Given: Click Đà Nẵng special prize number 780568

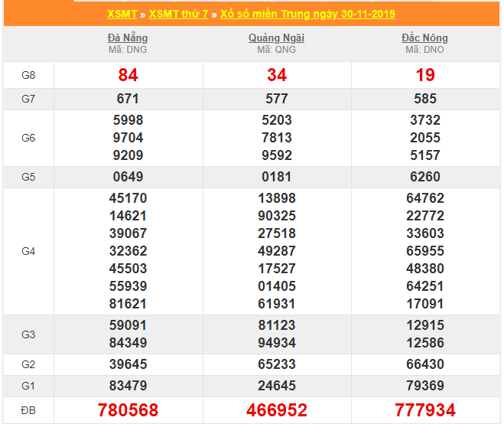Looking at the screenshot, I should (x=128, y=410).
